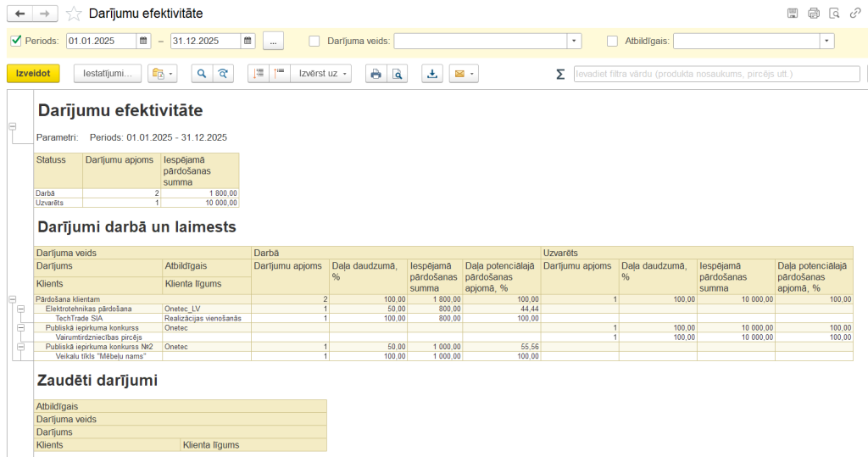Open print preview from the report toolbar
868x457 pixels.
coord(396,74)
